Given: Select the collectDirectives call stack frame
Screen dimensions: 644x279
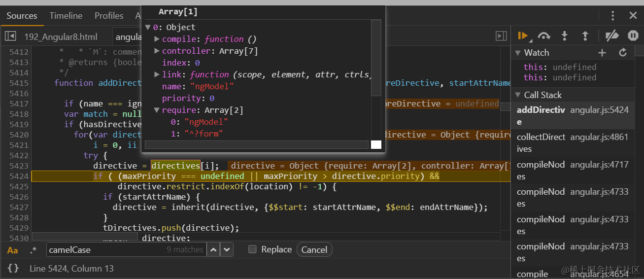Looking at the screenshot, I should coord(573,143).
